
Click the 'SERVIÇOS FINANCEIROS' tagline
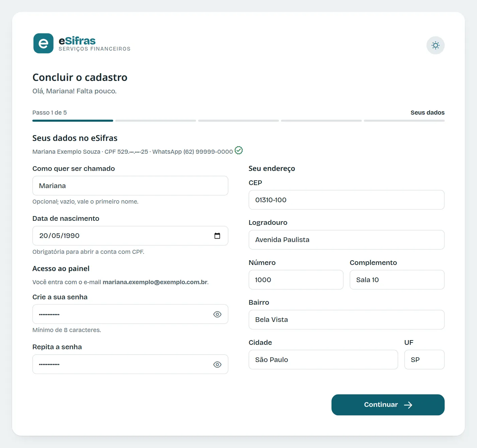tap(95, 49)
